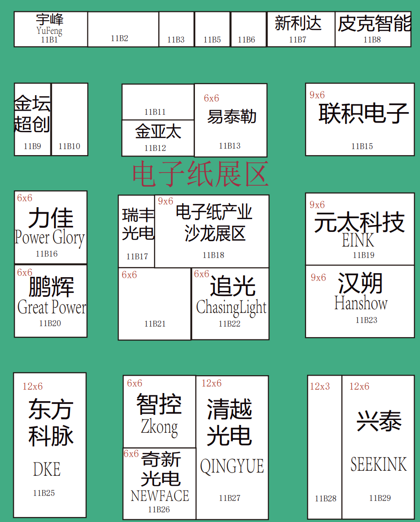Click the empty booth 11B11

(x=158, y=102)
